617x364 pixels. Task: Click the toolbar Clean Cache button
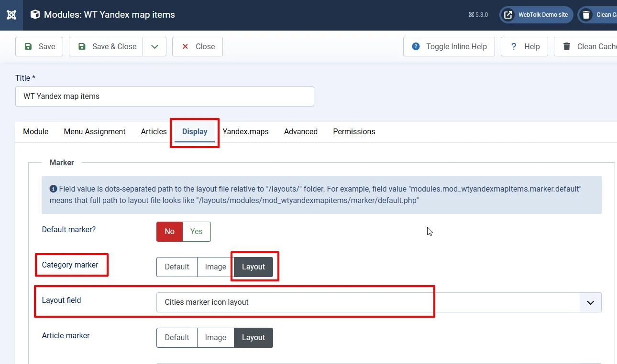[x=585, y=46]
